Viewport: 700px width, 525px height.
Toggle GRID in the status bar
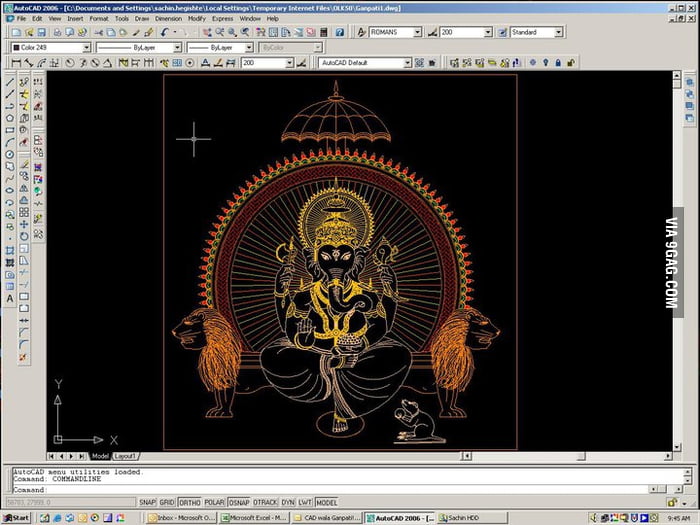[x=167, y=503]
